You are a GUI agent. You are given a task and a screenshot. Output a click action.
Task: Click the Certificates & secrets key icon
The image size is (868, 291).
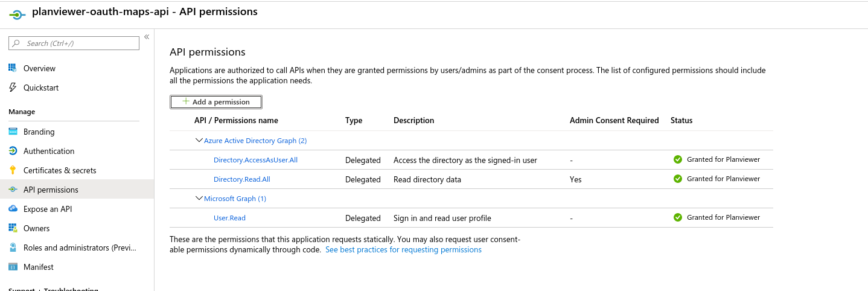coord(13,170)
